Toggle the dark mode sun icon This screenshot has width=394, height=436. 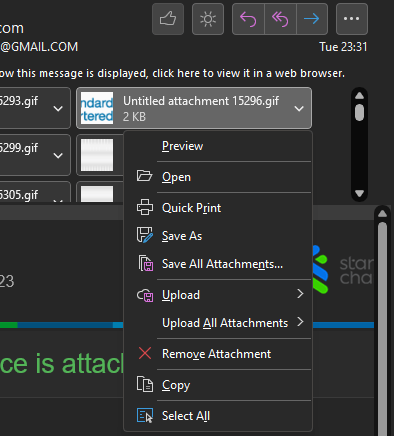[x=208, y=19]
